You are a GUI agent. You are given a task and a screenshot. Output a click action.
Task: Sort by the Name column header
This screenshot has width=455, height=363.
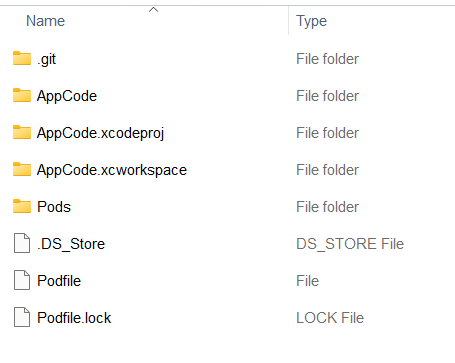tap(45, 21)
